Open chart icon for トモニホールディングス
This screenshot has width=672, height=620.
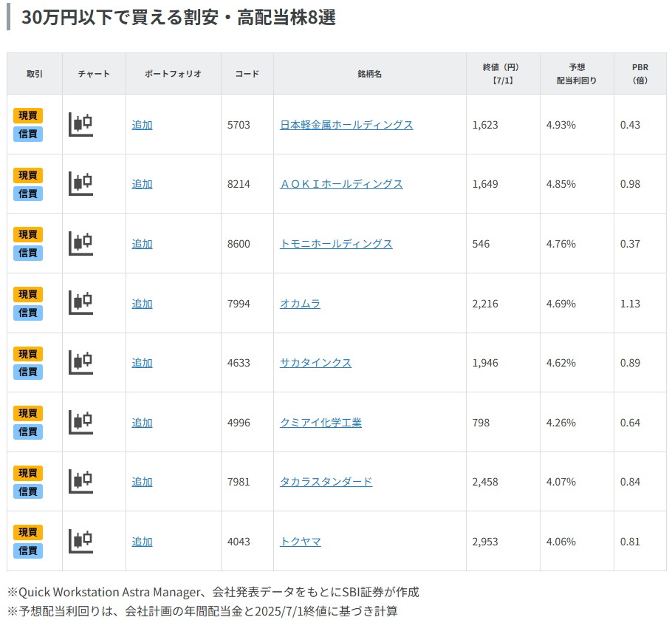[81, 244]
